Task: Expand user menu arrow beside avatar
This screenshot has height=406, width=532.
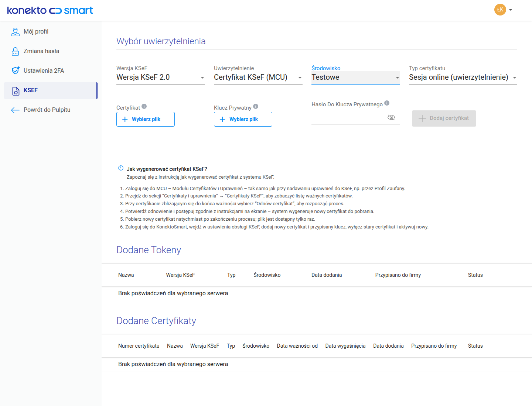Action: coord(511,10)
